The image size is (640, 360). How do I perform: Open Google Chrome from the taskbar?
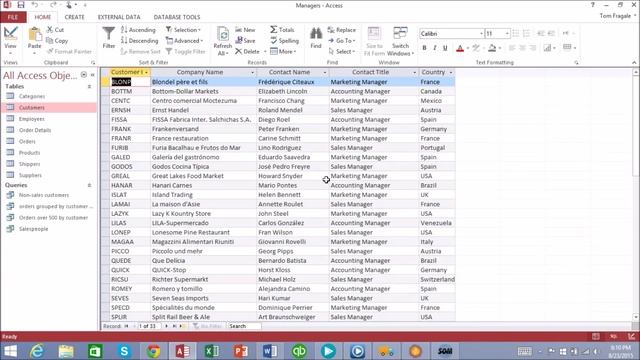click(x=153, y=351)
